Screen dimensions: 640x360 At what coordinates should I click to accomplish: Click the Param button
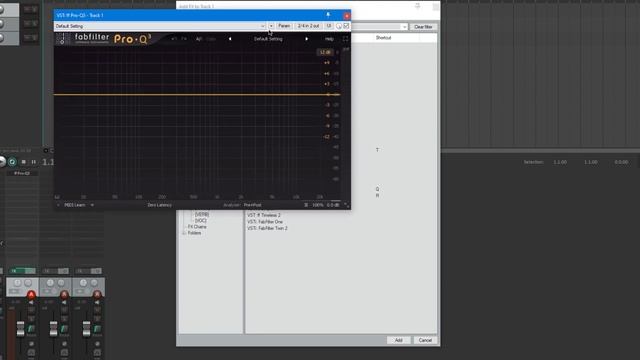pyautogui.click(x=284, y=26)
